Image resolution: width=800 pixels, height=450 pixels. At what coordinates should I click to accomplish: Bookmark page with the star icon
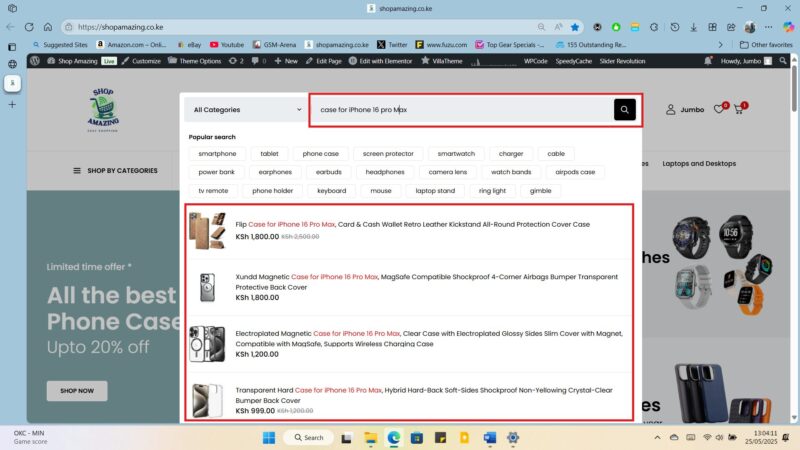click(575, 27)
